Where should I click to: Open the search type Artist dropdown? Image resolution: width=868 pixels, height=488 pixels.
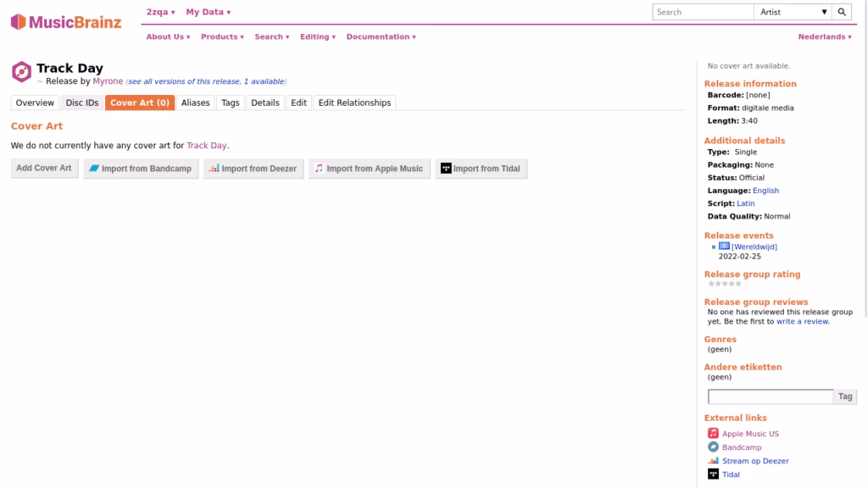tap(793, 12)
